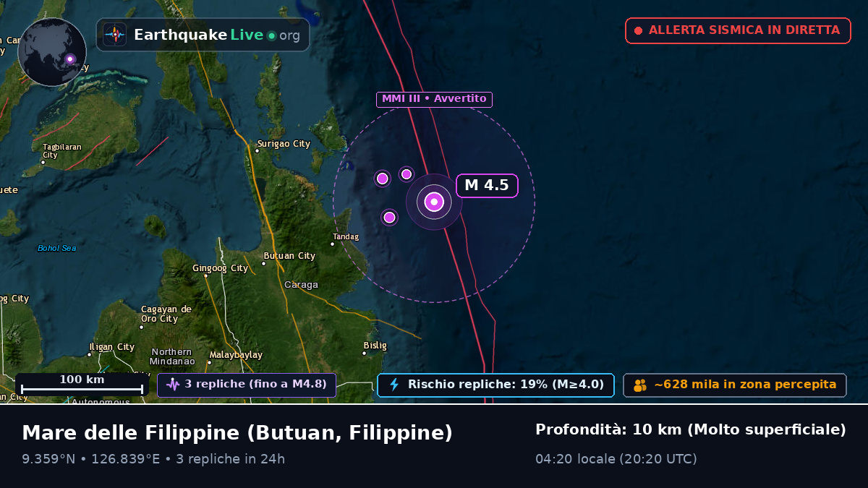Select the main epicenter marker beside M 4.5
The height and width of the screenshot is (488, 868).
434,202
